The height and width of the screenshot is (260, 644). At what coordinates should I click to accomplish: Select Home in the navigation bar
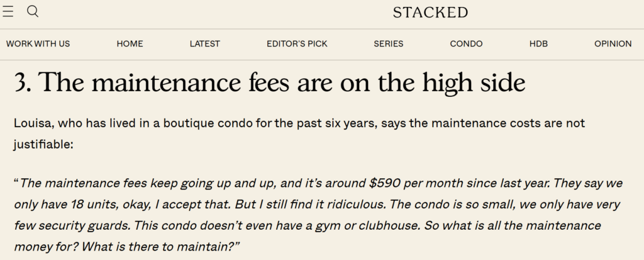(130, 43)
